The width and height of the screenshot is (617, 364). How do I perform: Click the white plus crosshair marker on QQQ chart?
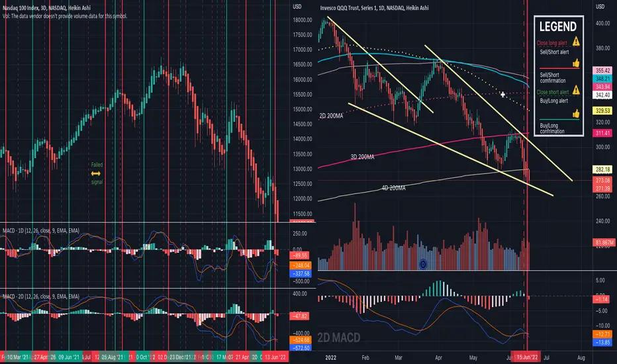pyautogui.click(x=502, y=95)
